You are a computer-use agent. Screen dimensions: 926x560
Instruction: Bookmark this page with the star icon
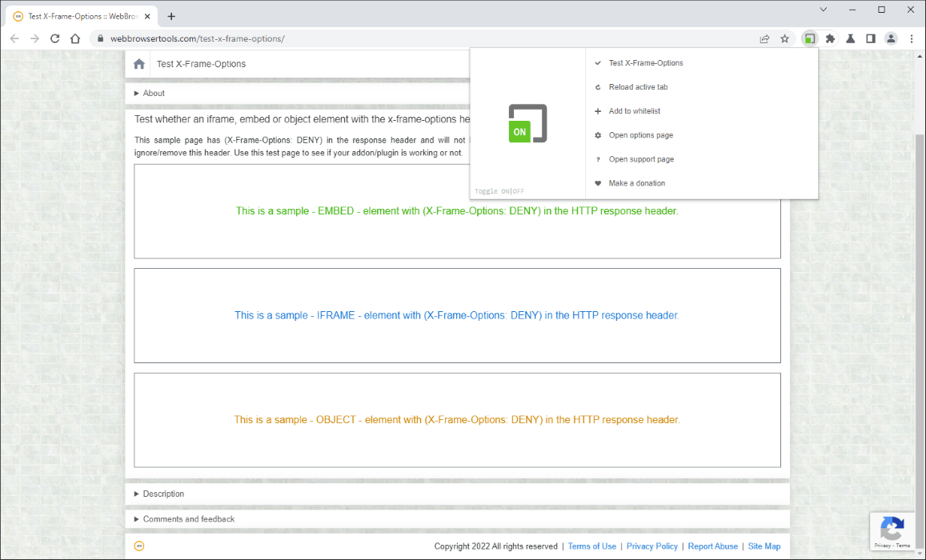point(784,38)
